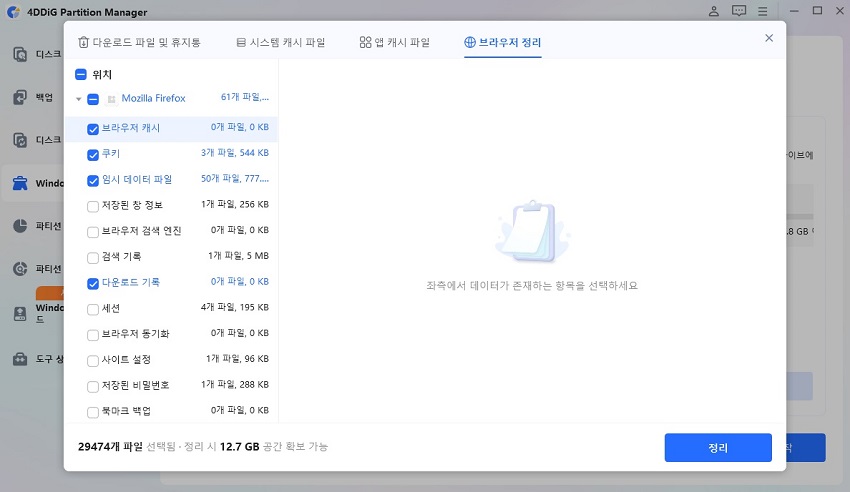Click the Mozilla Firefox browser icon
The image size is (850, 492).
pos(112,99)
